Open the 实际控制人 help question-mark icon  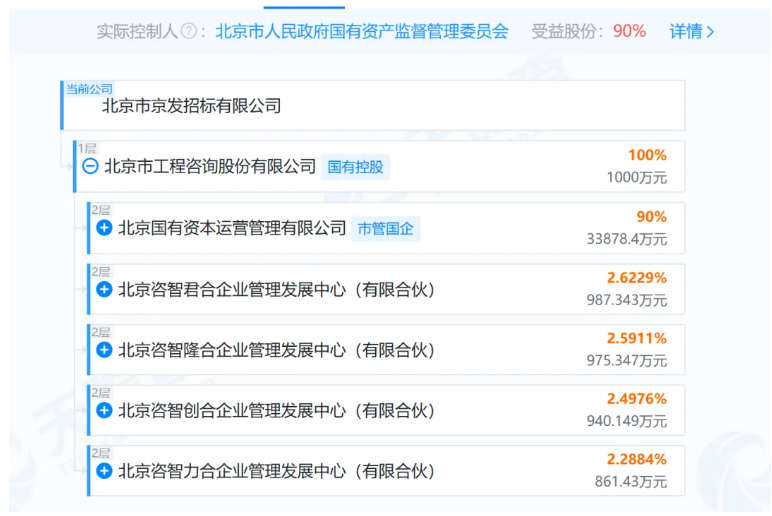coord(189,32)
